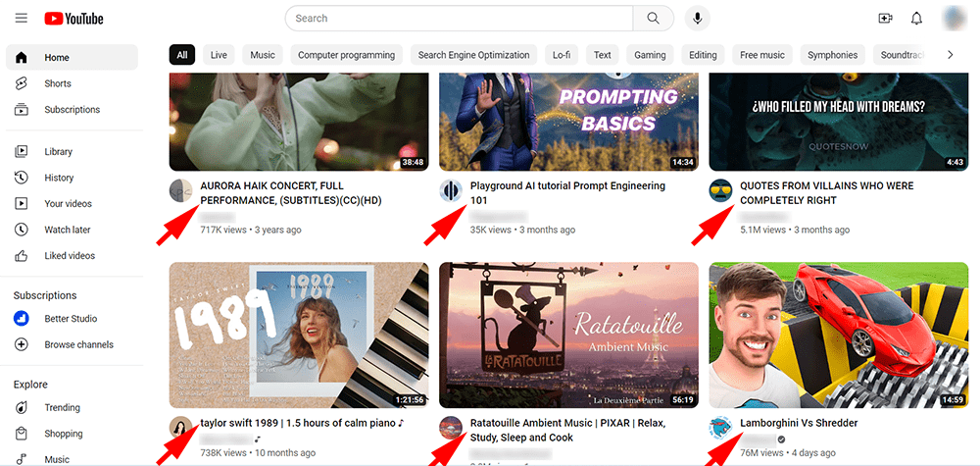Click the Better Studio channel icon

pos(22,319)
